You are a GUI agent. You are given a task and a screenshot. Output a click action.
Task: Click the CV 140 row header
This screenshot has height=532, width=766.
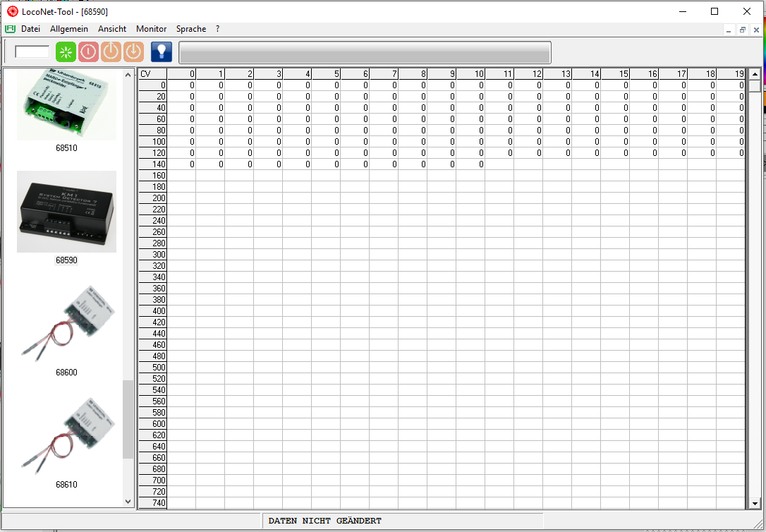point(152,164)
